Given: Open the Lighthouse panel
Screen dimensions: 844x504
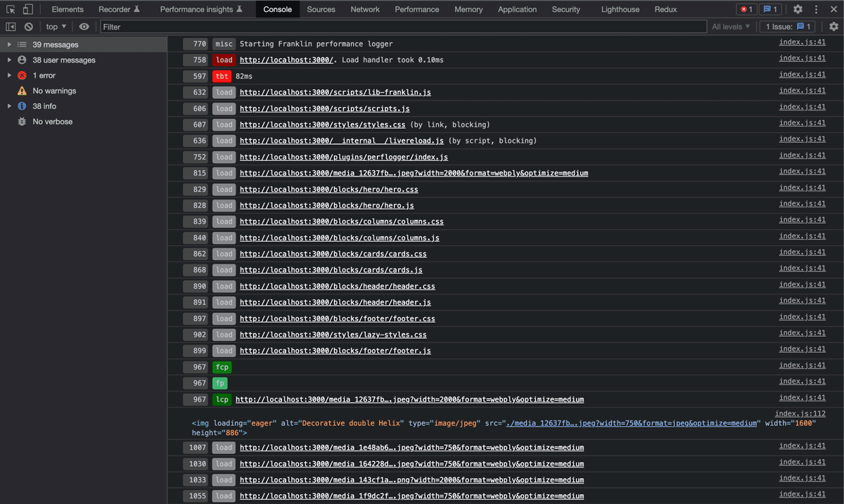Looking at the screenshot, I should (619, 9).
